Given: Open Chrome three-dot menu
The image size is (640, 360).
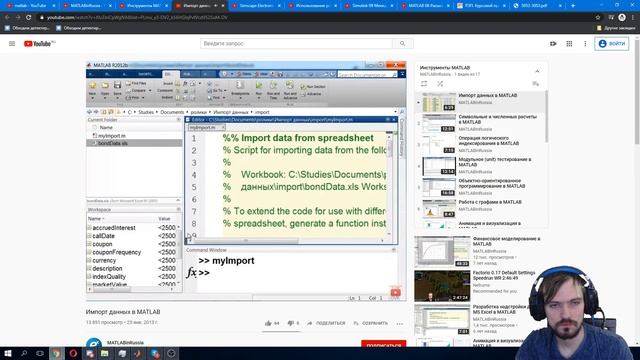Looking at the screenshot, I should 634,18.
